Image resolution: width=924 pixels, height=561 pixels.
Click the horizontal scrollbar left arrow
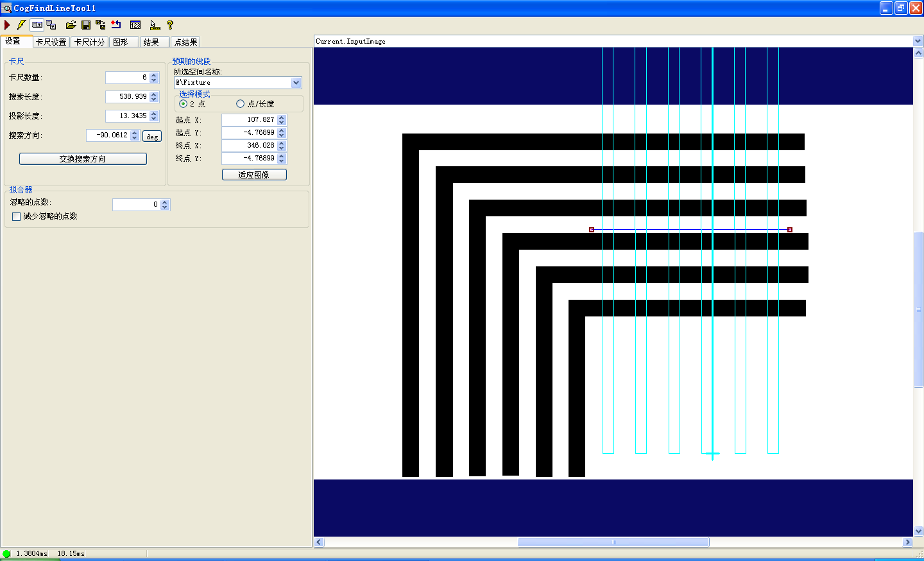click(319, 542)
